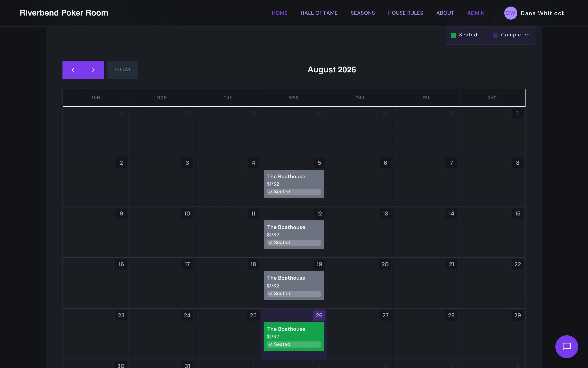Click the DW user avatar

tap(510, 13)
